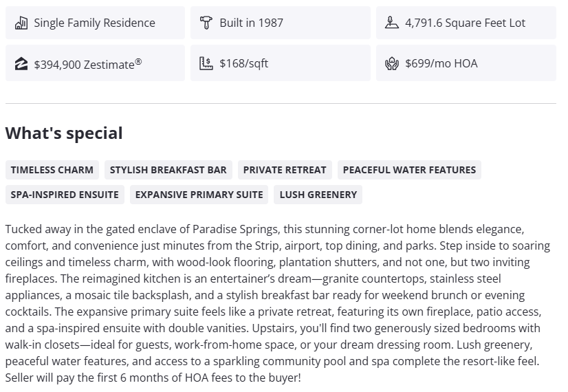Screen dimensions: 568x392
Task: Click the LUSH GREENERY tag
Action: tap(318, 195)
